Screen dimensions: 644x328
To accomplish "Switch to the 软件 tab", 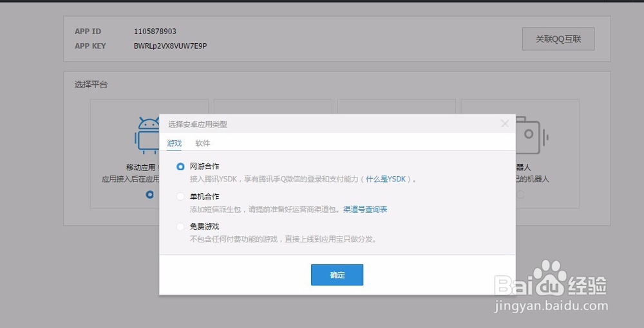I will [202, 143].
